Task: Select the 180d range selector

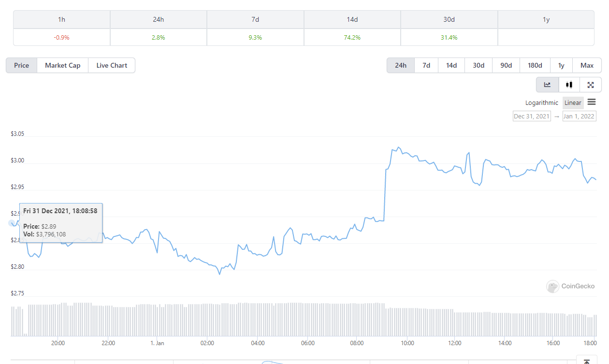Action: pos(535,65)
